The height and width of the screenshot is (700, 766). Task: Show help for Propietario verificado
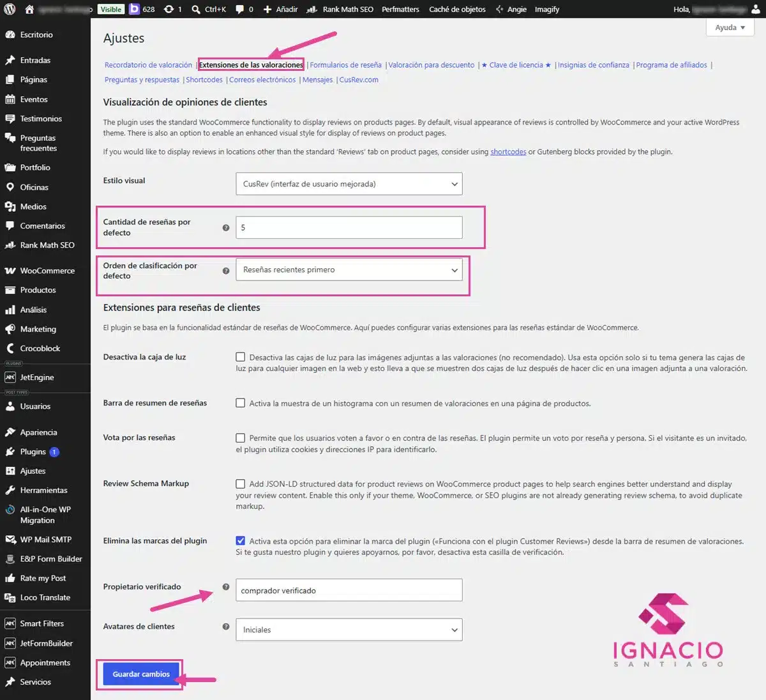[226, 587]
